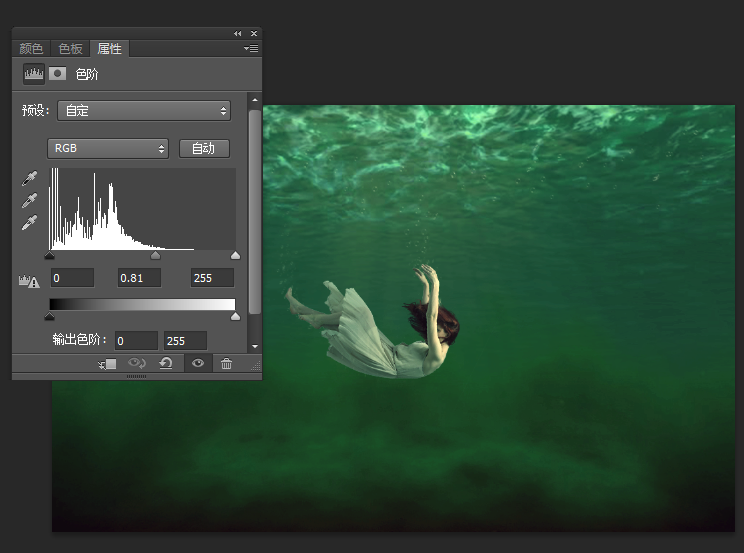Delete the adjustment layer trash icon

point(226,364)
